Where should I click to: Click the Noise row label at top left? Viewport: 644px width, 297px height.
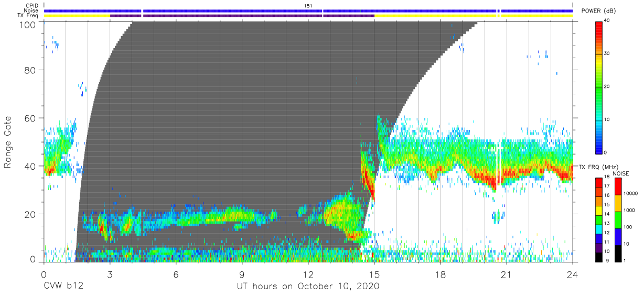[31, 10]
